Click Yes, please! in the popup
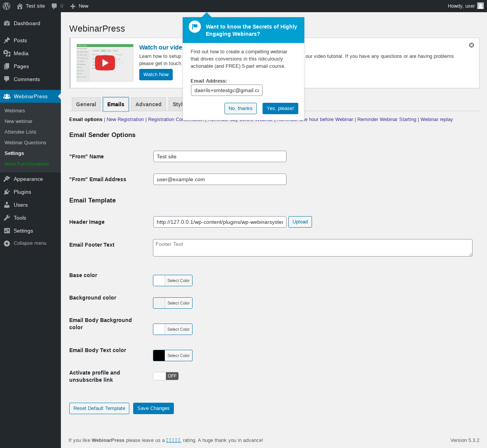The image size is (487, 448). pos(280,108)
